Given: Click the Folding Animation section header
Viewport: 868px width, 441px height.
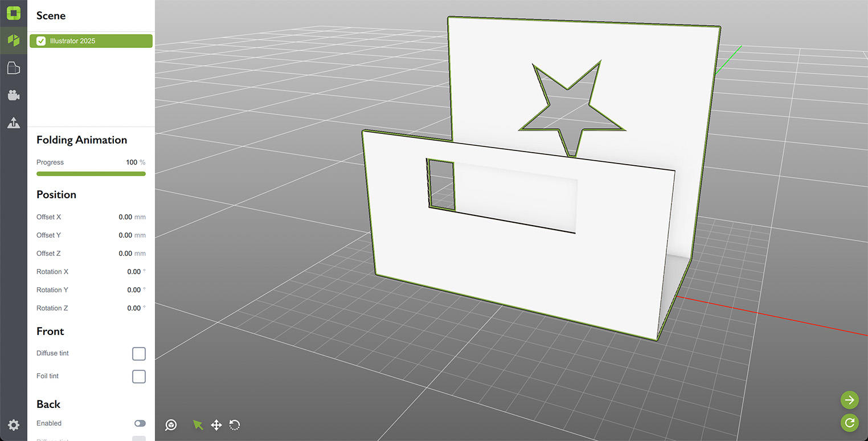Looking at the screenshot, I should tap(81, 140).
